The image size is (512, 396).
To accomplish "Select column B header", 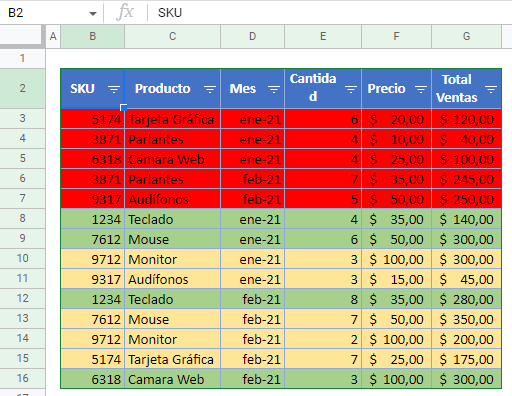I will tap(93, 36).
